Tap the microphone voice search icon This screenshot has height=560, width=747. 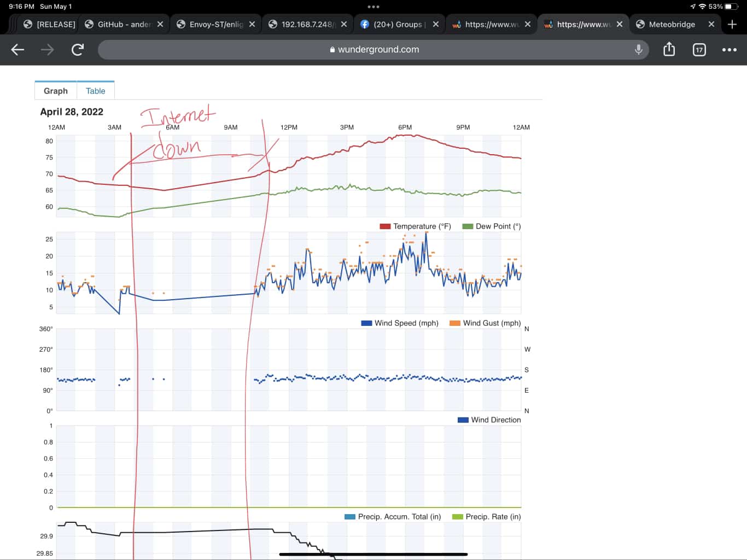[638, 50]
